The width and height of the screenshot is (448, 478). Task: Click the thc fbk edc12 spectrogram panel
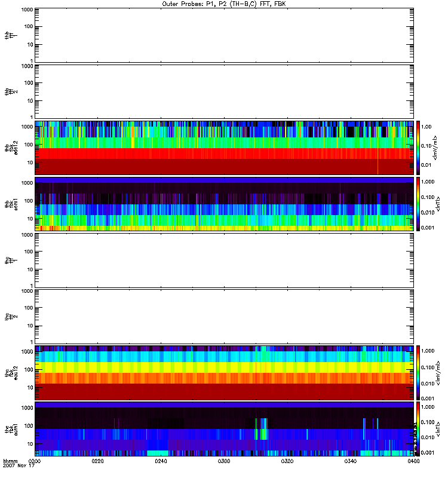coord(224,372)
